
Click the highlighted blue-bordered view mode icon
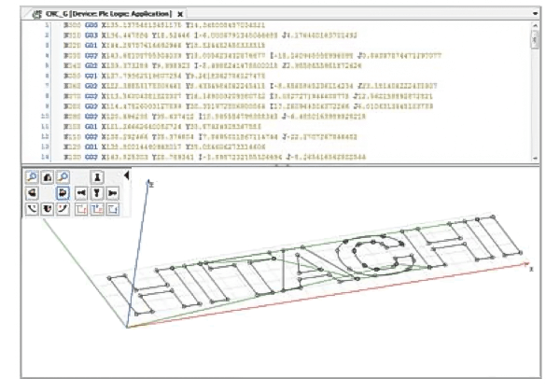pyautogui.click(x=63, y=193)
